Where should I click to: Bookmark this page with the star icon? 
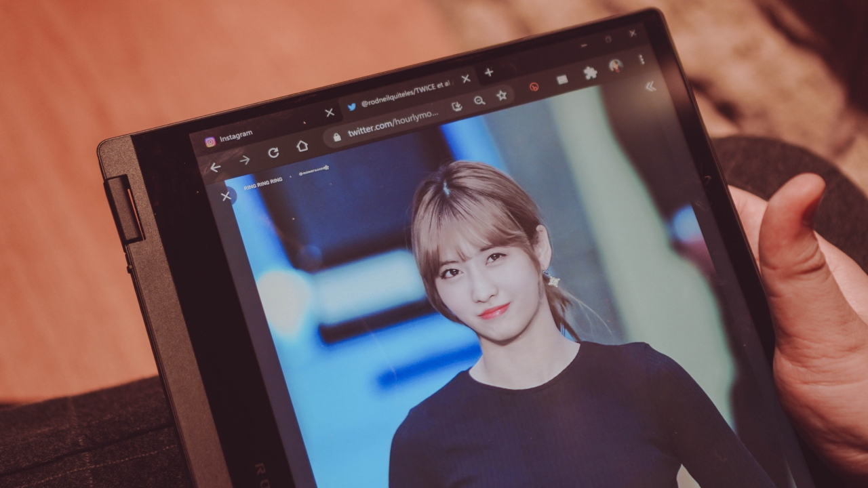[502, 96]
